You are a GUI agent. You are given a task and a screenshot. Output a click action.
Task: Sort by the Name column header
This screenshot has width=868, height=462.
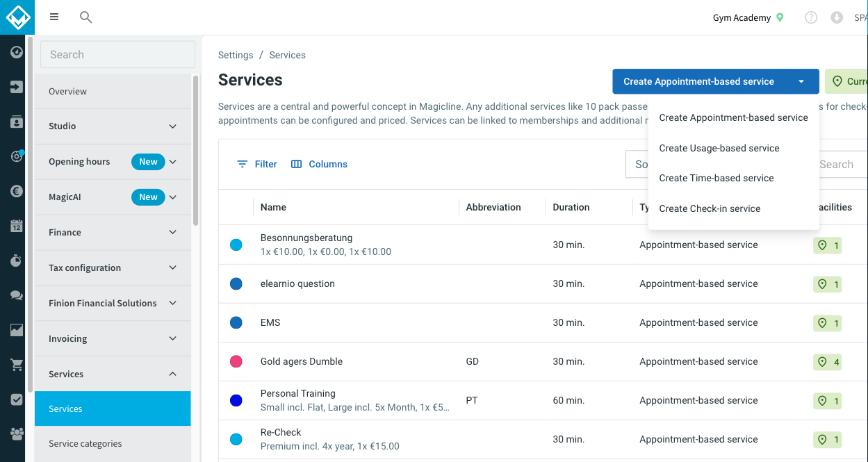[x=273, y=207]
